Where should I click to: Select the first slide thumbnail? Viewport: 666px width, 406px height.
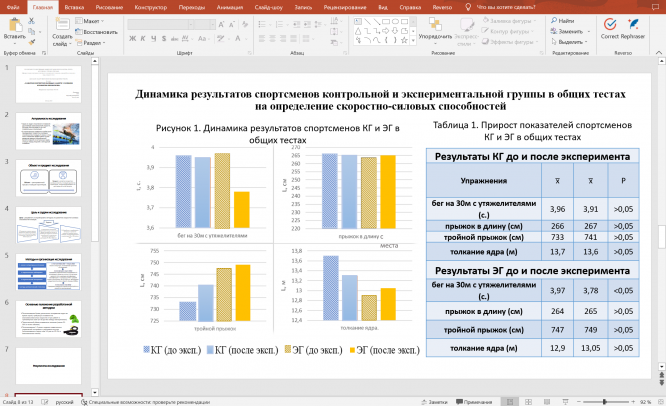[48, 85]
